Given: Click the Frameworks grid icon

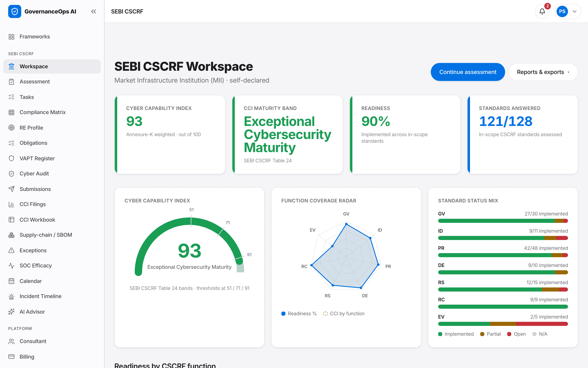Looking at the screenshot, I should point(11,37).
